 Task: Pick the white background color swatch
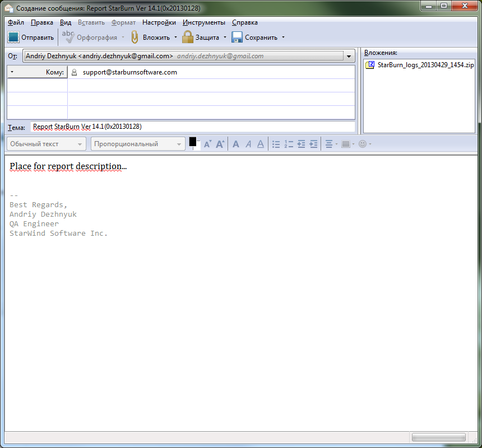coord(197,146)
